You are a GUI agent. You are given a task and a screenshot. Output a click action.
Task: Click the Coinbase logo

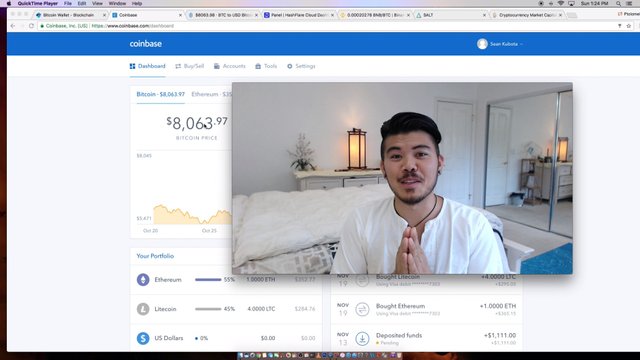(x=146, y=44)
